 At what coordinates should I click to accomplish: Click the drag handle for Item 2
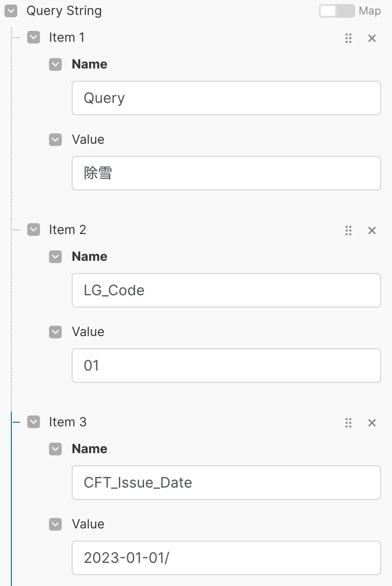[x=348, y=230]
